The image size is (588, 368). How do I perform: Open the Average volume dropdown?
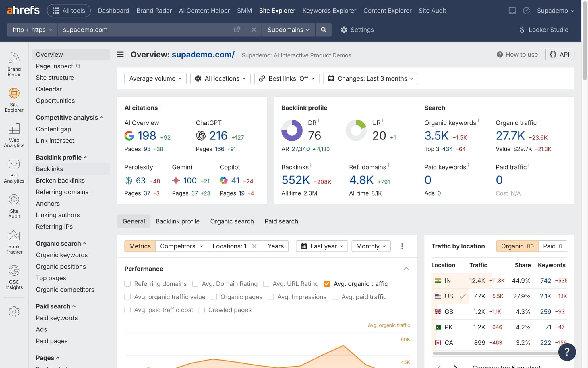[x=155, y=78]
